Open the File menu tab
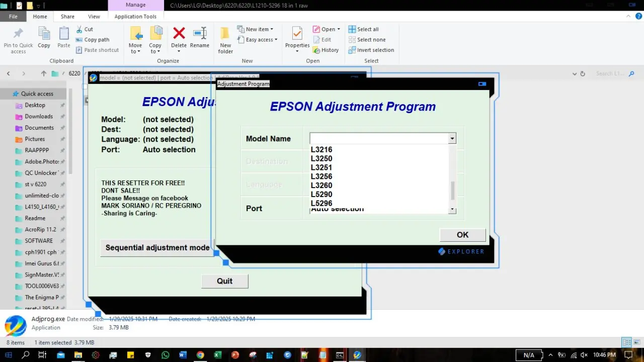The image size is (644, 362). click(13, 16)
